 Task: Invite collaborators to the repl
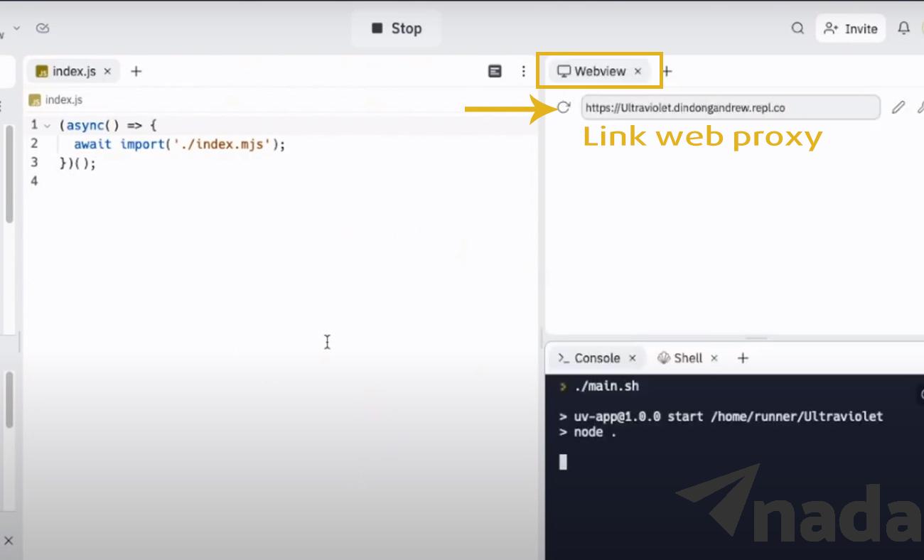pos(850,28)
